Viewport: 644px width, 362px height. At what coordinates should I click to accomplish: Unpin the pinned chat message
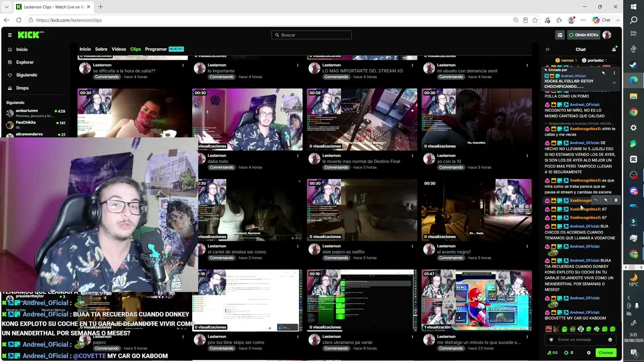(603, 73)
